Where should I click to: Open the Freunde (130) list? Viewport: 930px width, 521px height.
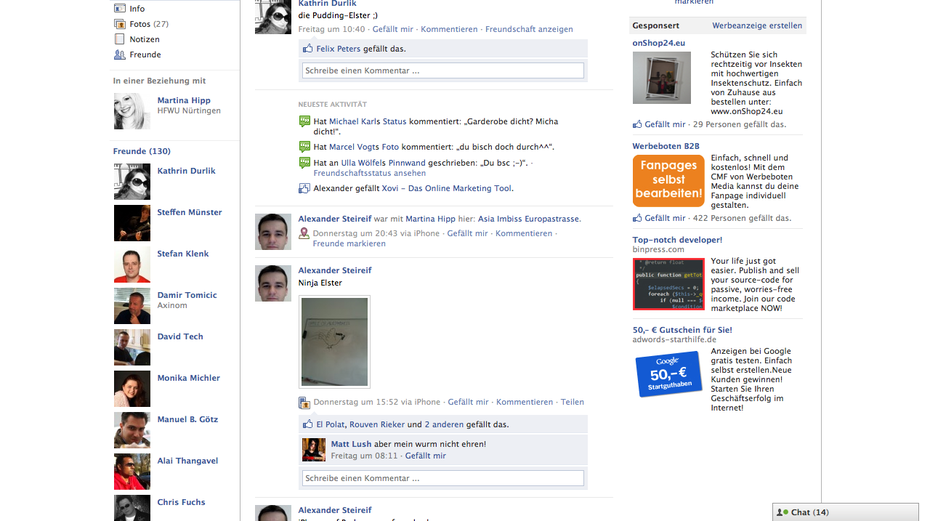point(142,151)
